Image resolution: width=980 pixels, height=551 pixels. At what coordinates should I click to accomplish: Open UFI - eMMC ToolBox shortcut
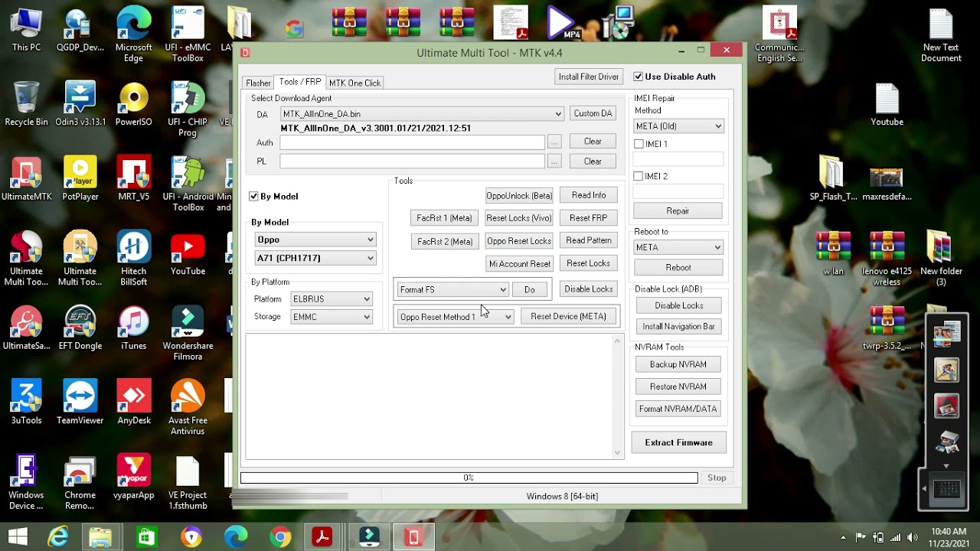(x=188, y=35)
